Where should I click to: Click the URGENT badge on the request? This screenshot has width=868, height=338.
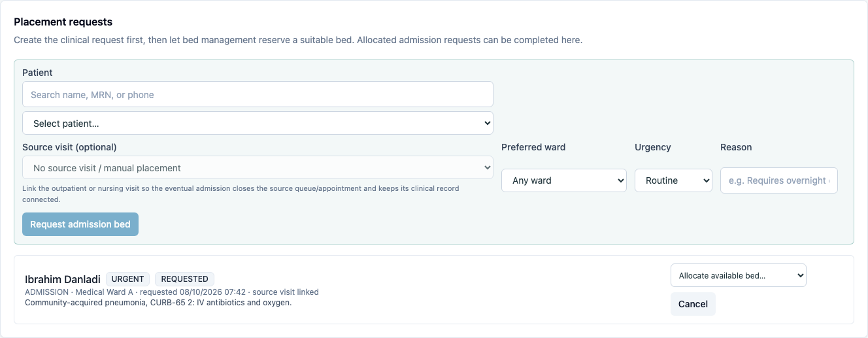coord(127,279)
